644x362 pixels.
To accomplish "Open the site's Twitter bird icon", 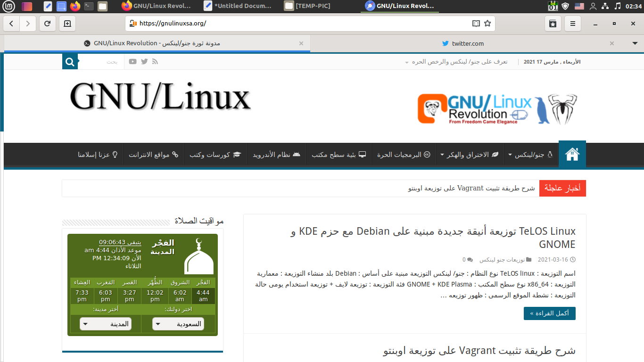I will tap(144, 62).
